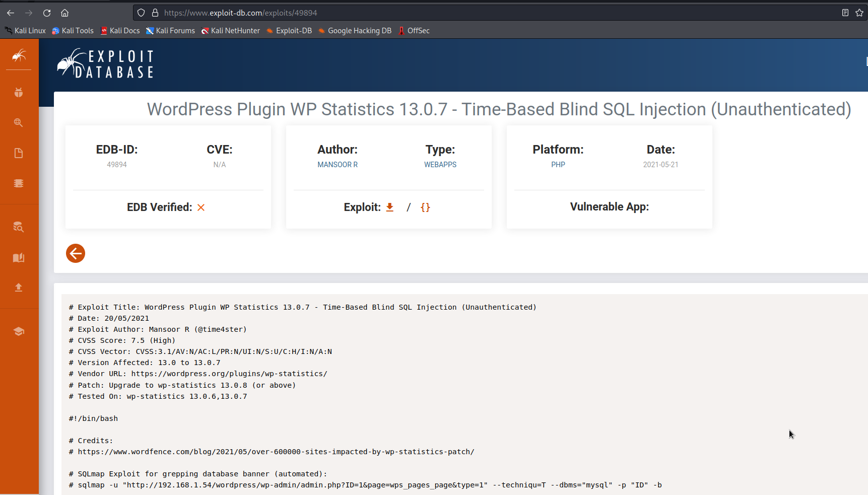The image size is (868, 495).
Task: Click the padlock site info icon
Action: coord(155,13)
